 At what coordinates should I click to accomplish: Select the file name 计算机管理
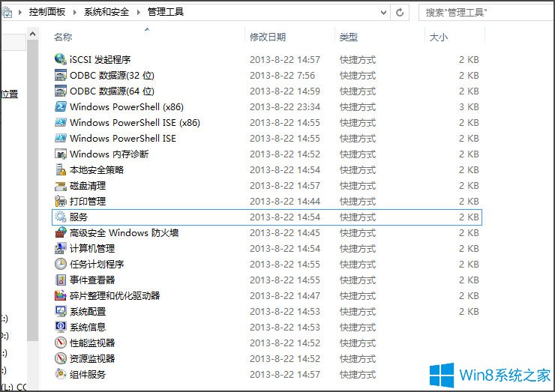tap(92, 248)
